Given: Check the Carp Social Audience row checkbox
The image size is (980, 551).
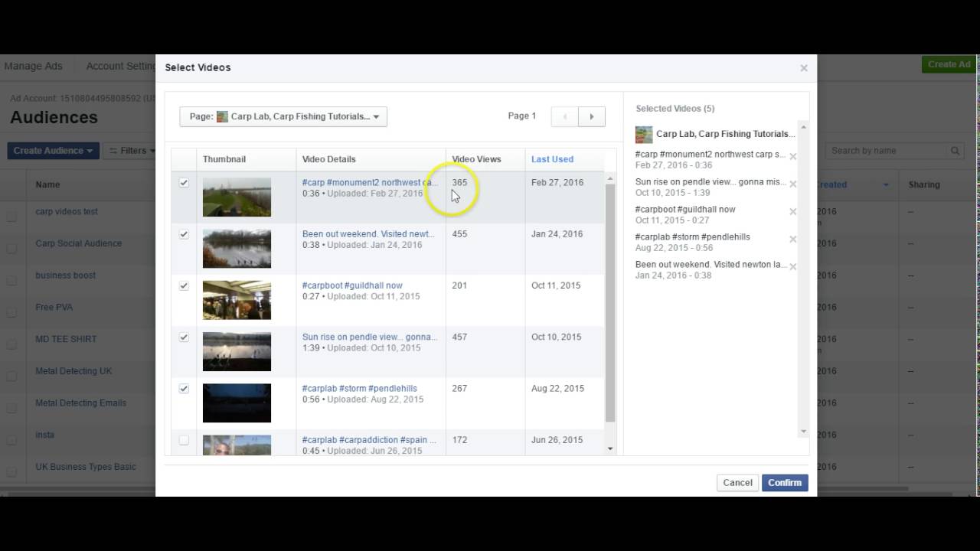Looking at the screenshot, I should point(11,249).
